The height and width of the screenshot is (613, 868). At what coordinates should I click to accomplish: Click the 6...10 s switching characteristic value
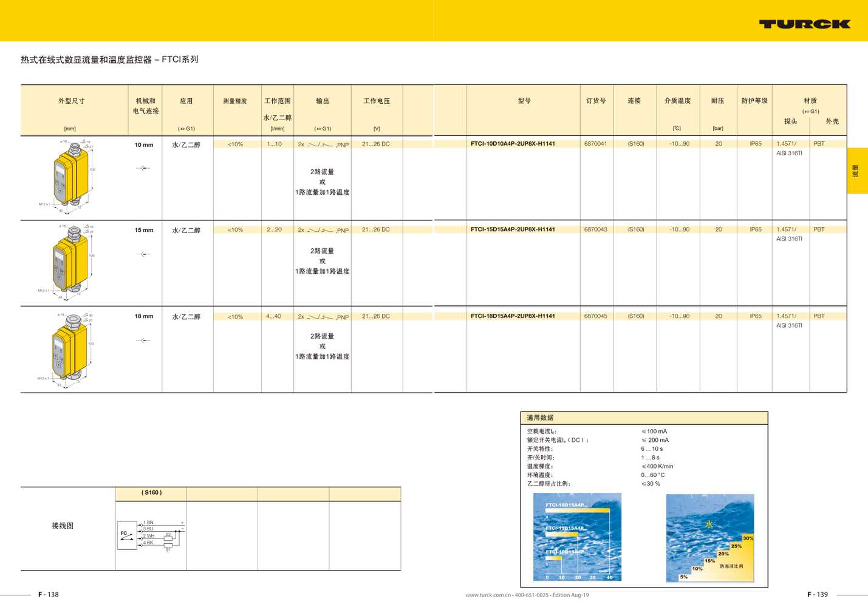click(652, 449)
